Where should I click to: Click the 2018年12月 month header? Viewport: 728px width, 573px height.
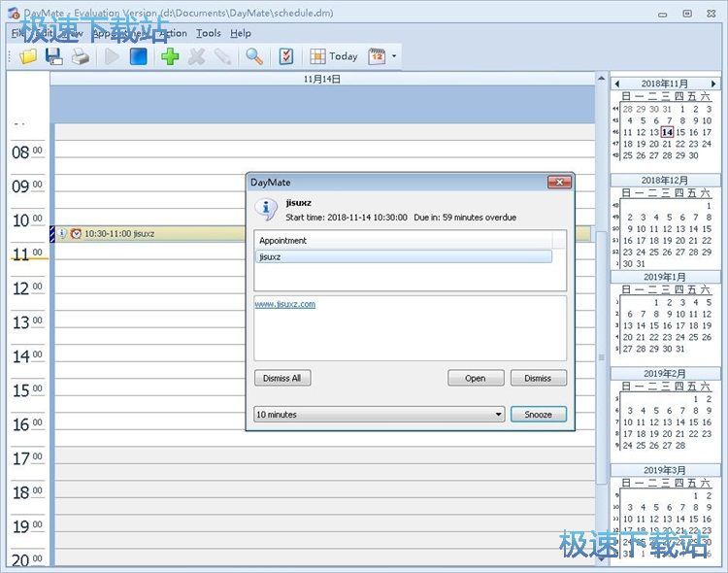664,181
